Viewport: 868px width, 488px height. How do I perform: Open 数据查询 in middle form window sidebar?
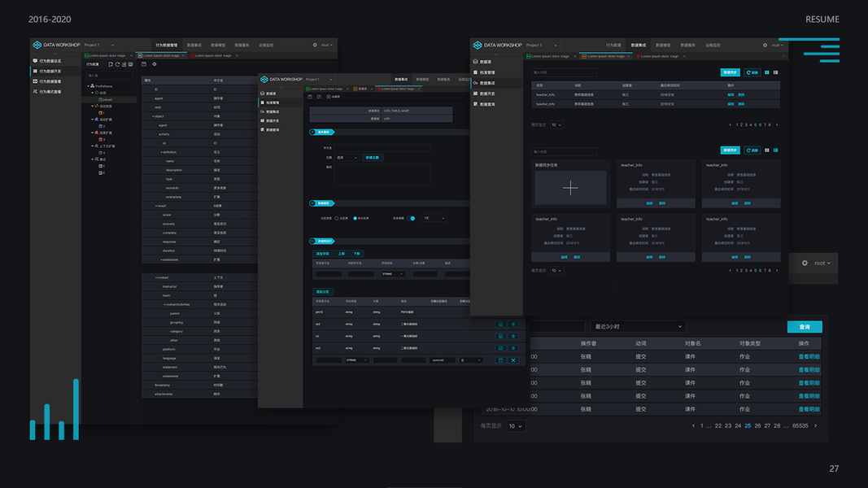pos(270,130)
